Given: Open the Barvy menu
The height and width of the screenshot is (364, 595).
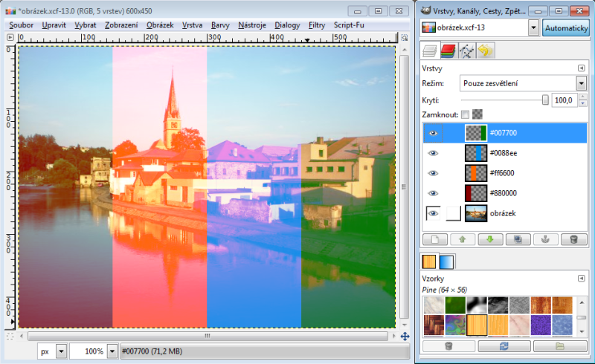Looking at the screenshot, I should (x=220, y=25).
